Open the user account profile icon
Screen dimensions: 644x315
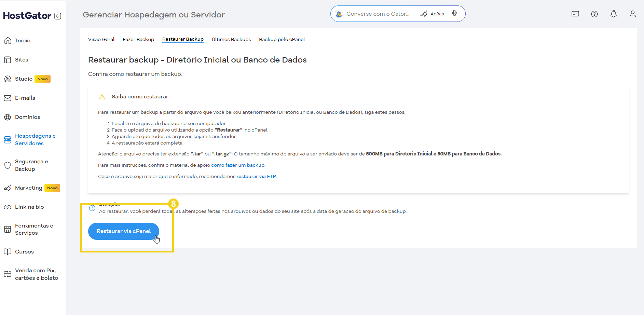633,14
